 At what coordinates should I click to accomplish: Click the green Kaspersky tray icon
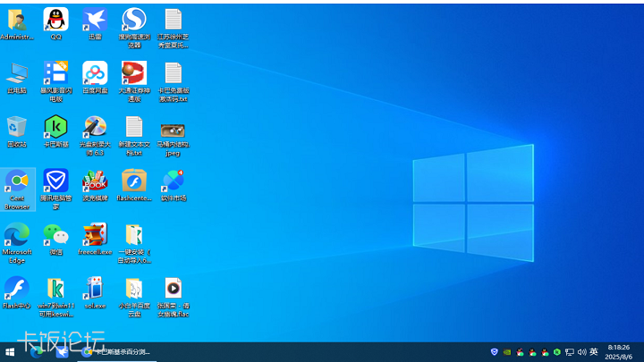(557, 352)
